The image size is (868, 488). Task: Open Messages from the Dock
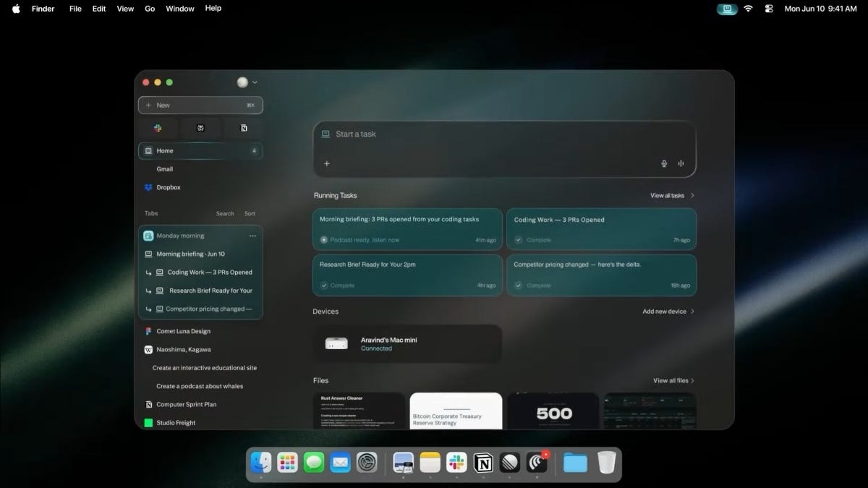[x=313, y=462]
